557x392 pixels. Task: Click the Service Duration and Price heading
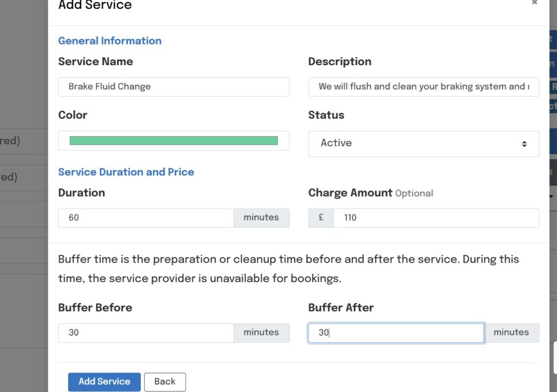click(x=126, y=172)
